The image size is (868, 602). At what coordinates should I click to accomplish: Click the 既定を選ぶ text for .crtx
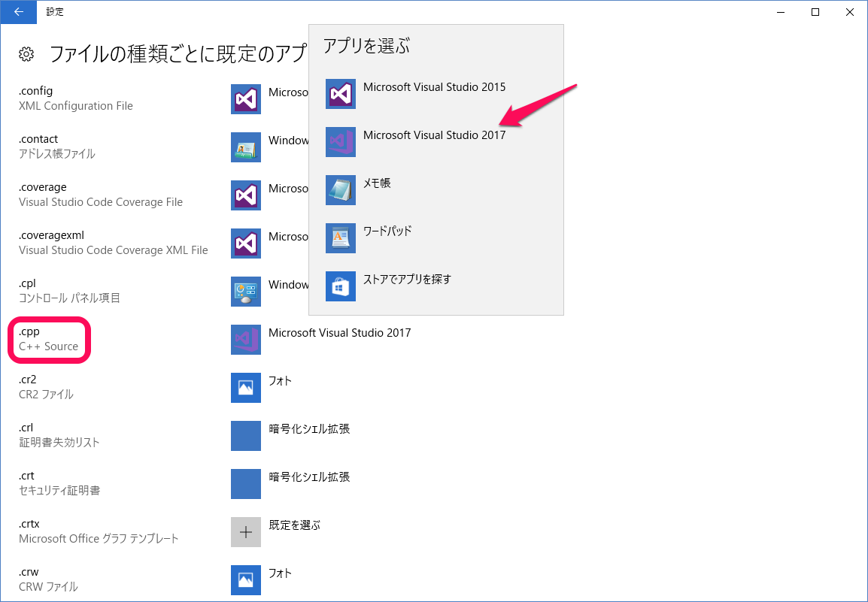295,525
